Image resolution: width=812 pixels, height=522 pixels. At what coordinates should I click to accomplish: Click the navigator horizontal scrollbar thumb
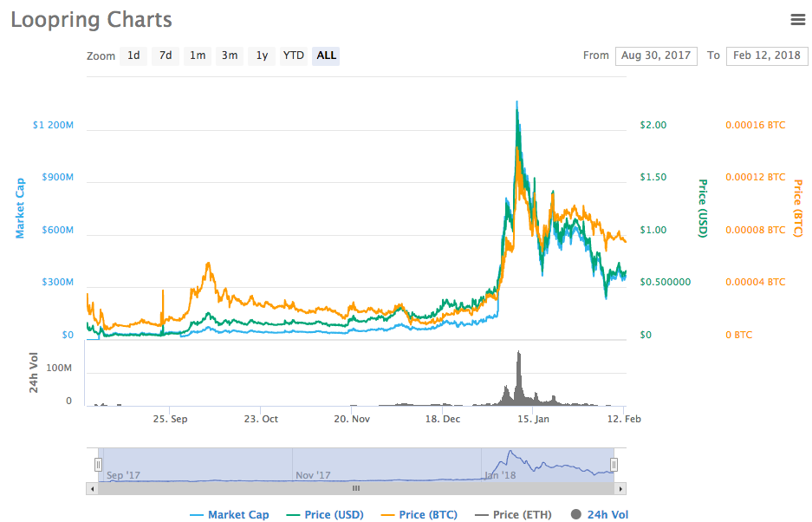356,489
